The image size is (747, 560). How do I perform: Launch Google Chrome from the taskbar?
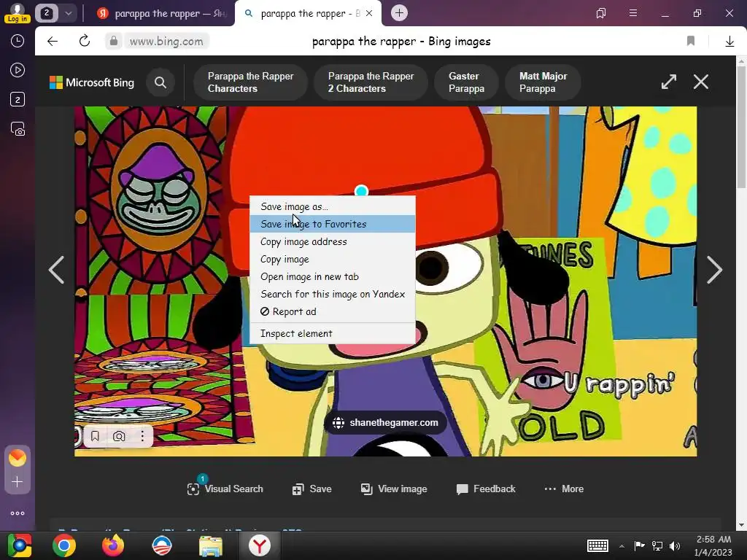click(64, 545)
